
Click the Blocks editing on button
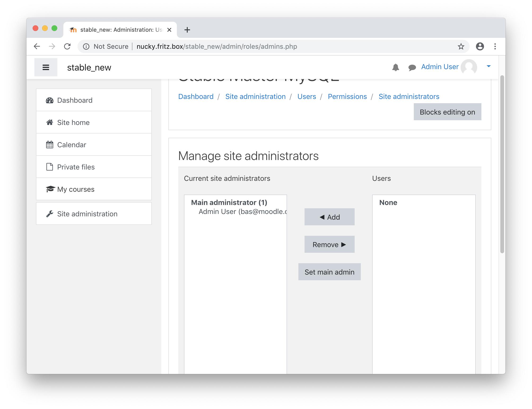447,112
